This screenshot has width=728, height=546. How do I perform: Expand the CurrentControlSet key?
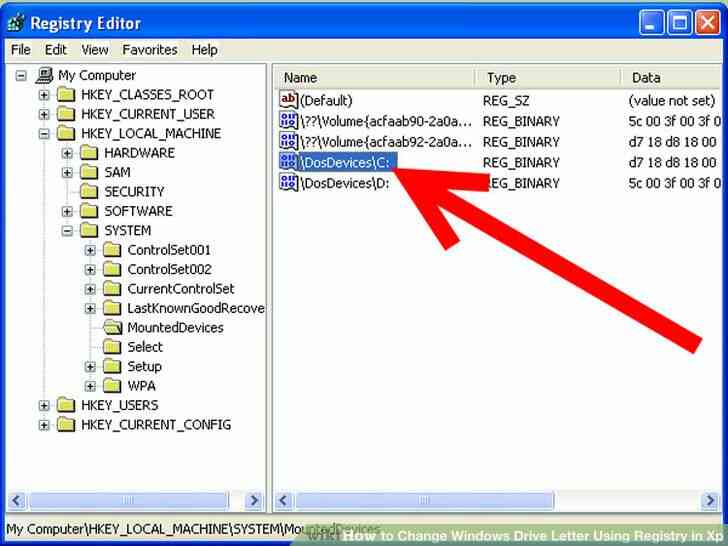coord(91,289)
